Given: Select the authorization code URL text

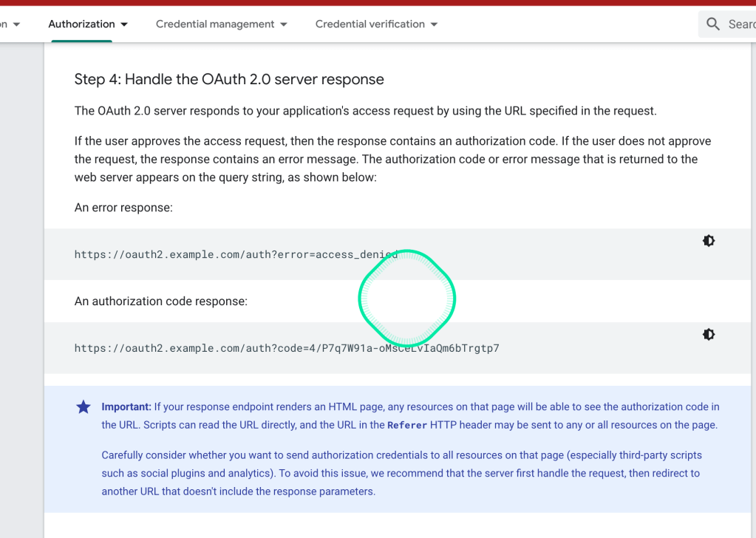Looking at the screenshot, I should coord(287,348).
